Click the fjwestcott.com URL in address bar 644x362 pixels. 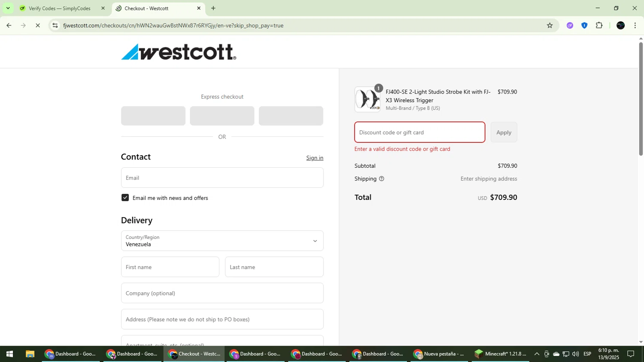pyautogui.click(x=173, y=25)
